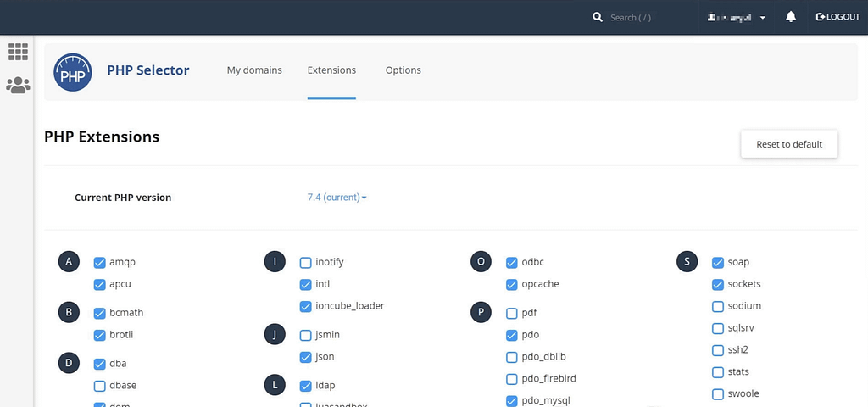Expand the user account dropdown menu

click(737, 17)
